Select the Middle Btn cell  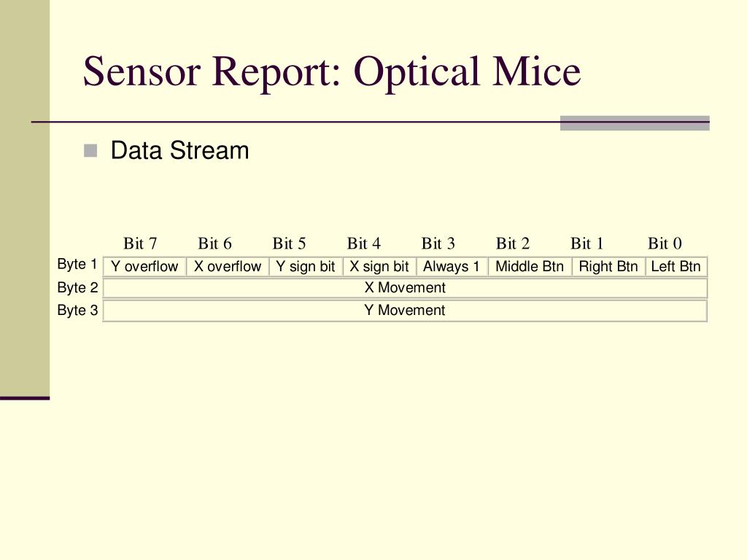click(x=530, y=266)
